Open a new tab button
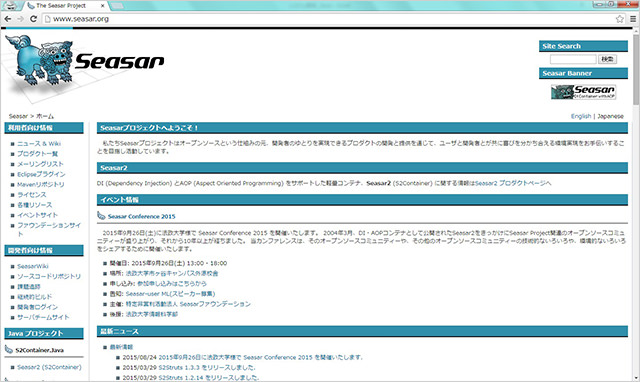 pyautogui.click(x=117, y=6)
